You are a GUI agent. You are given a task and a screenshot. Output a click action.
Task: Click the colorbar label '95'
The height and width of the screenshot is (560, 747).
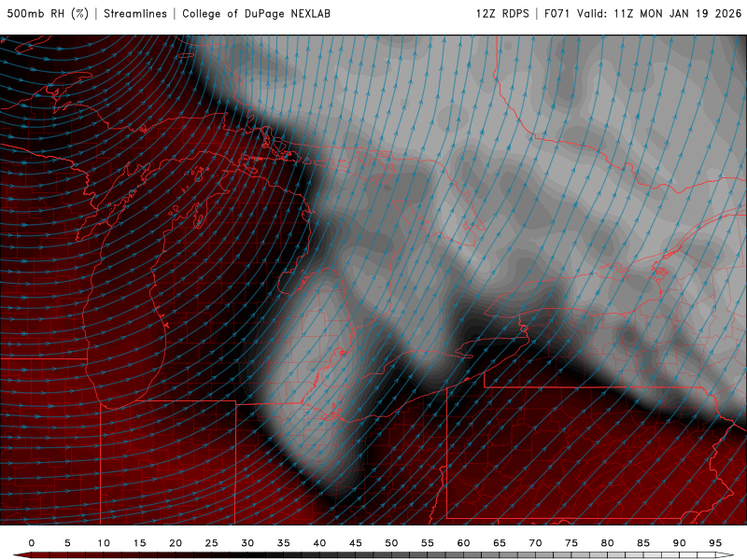point(715,543)
